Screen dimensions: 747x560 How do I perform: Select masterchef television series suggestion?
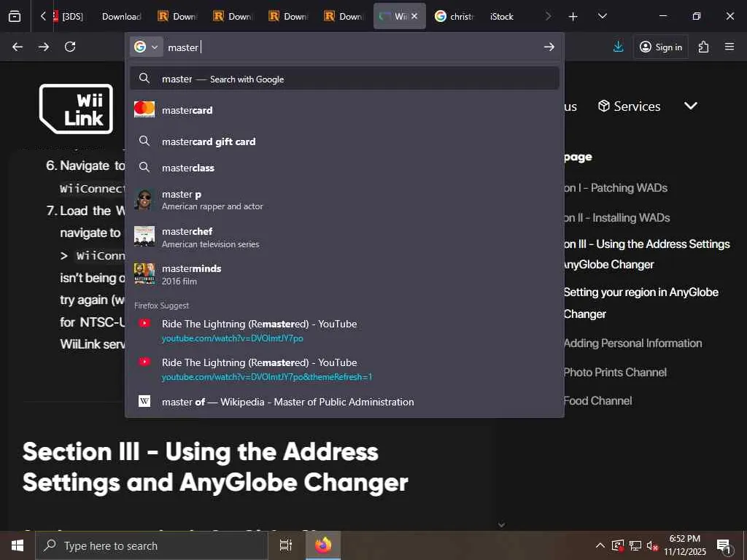(344, 237)
